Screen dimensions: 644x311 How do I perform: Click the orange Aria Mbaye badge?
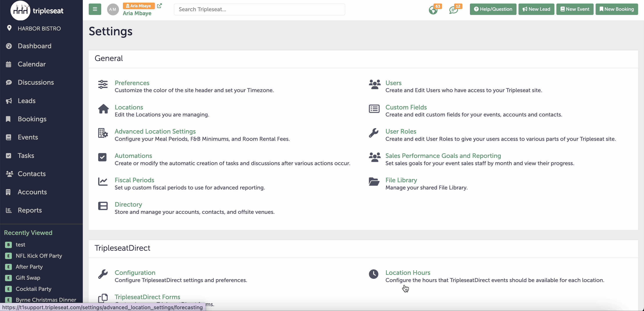coord(138,6)
